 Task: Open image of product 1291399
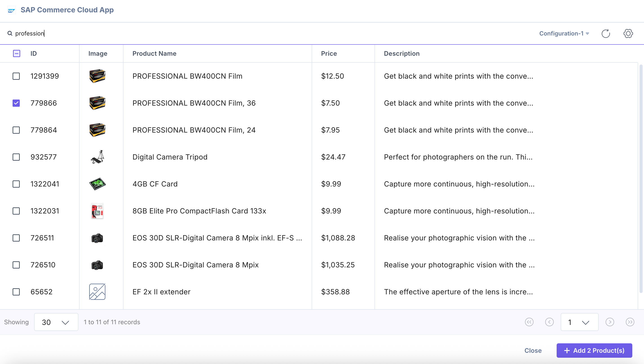point(97,76)
